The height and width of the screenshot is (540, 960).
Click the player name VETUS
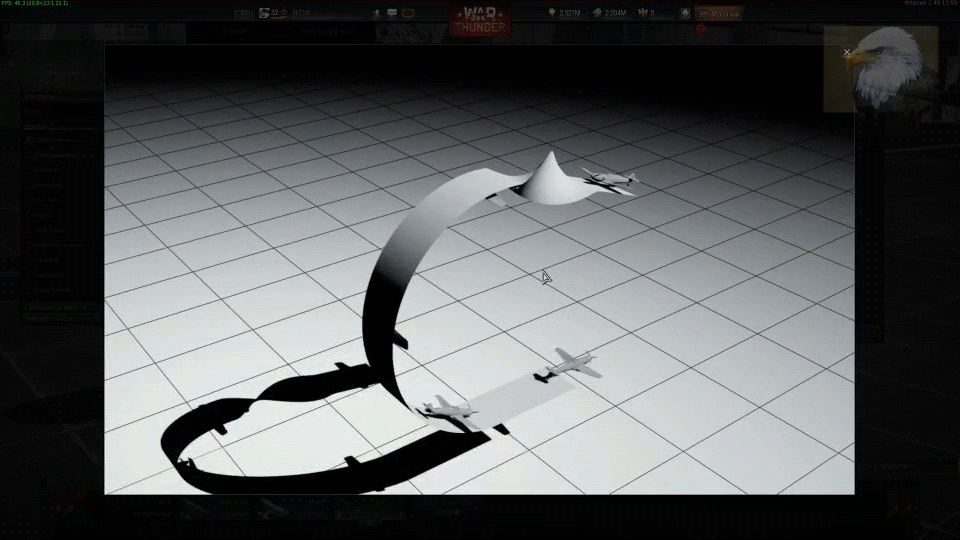pos(301,13)
